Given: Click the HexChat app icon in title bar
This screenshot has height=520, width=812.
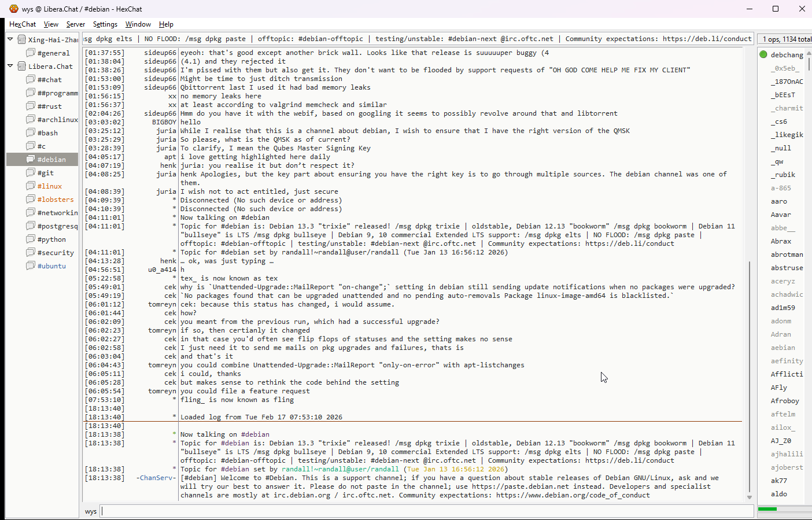Looking at the screenshot, I should pyautogui.click(x=13, y=9).
